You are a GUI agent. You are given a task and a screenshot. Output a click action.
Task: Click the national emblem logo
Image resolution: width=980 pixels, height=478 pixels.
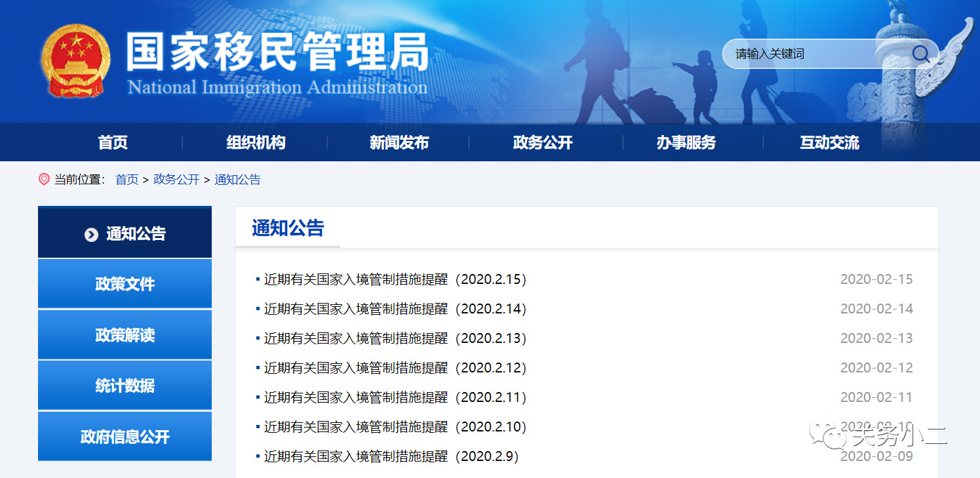tap(76, 61)
